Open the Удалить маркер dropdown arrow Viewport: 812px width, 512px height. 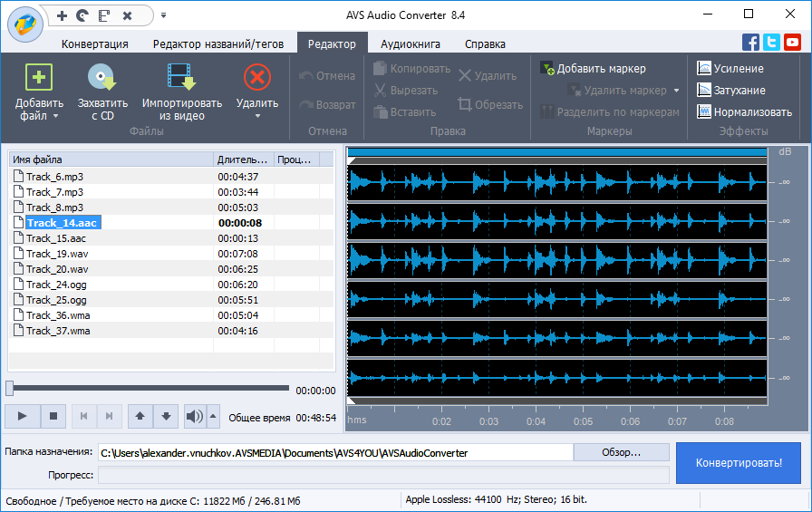pos(676,91)
